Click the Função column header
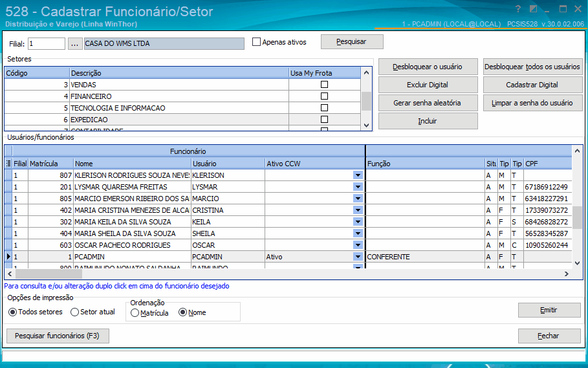The image size is (588, 368). coord(425,164)
